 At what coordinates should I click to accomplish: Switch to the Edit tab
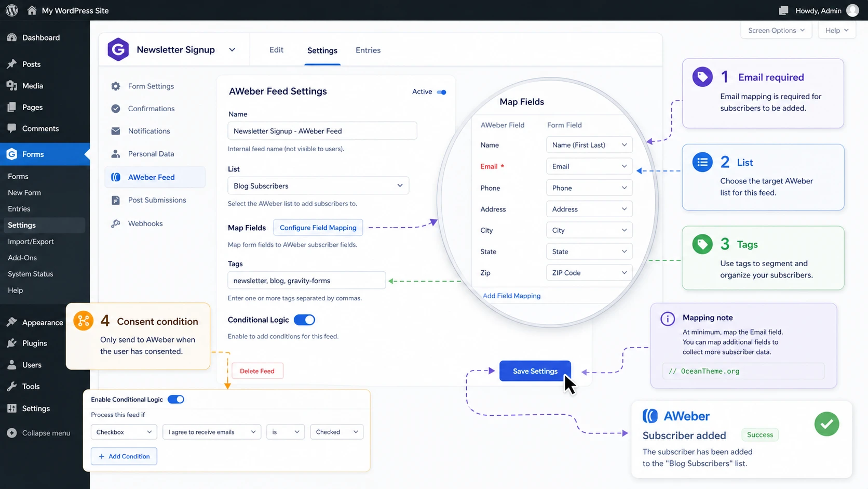click(x=276, y=50)
